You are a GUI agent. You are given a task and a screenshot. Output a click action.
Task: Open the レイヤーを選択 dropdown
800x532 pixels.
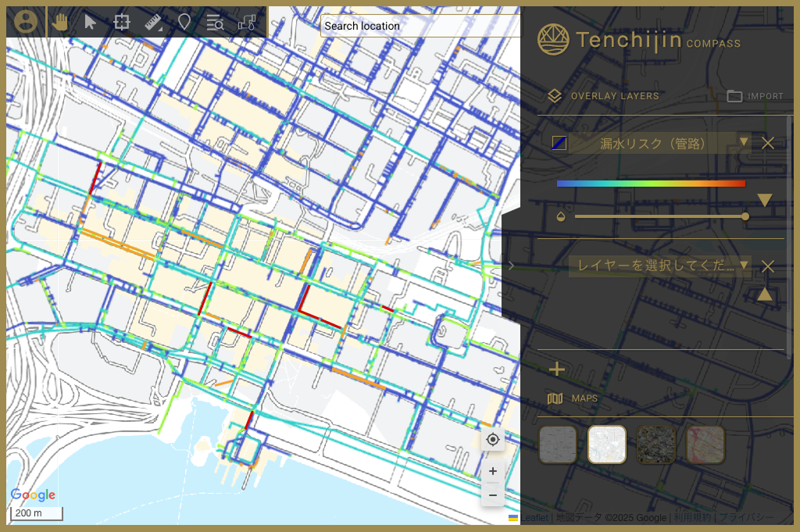pyautogui.click(x=659, y=266)
